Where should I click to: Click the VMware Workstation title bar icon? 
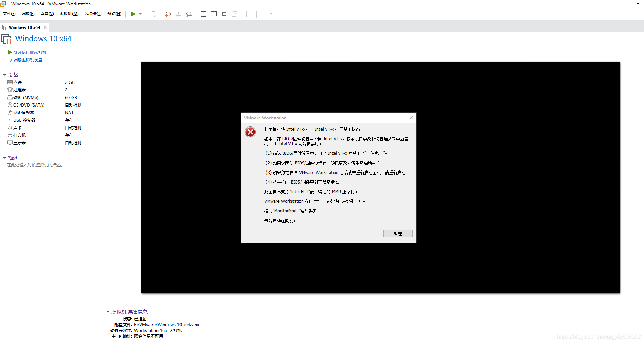click(3, 4)
